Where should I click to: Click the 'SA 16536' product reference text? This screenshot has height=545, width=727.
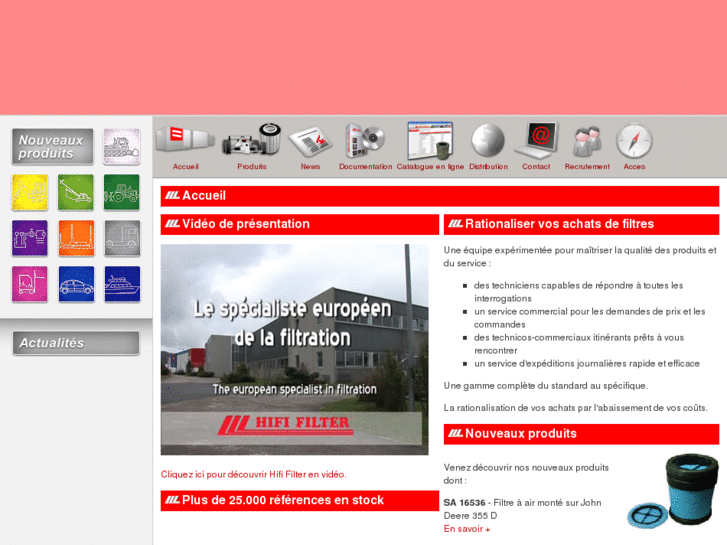[465, 503]
